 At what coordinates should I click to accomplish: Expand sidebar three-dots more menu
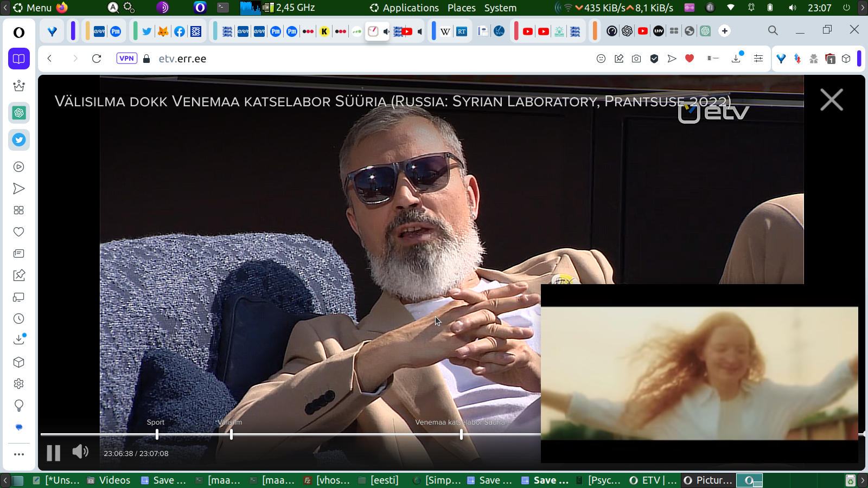pos(19,454)
